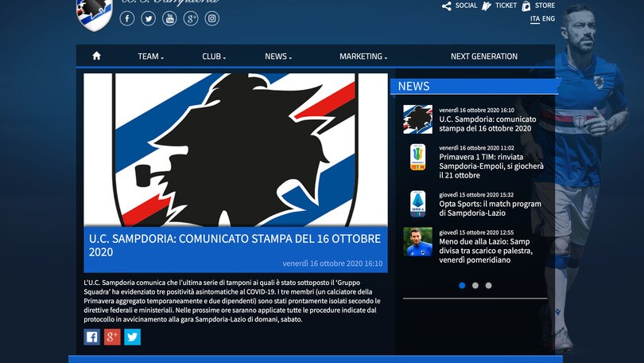The height and width of the screenshot is (363, 644).
Task: Open Sampdoria's Facebook page from header
Action: click(x=127, y=18)
